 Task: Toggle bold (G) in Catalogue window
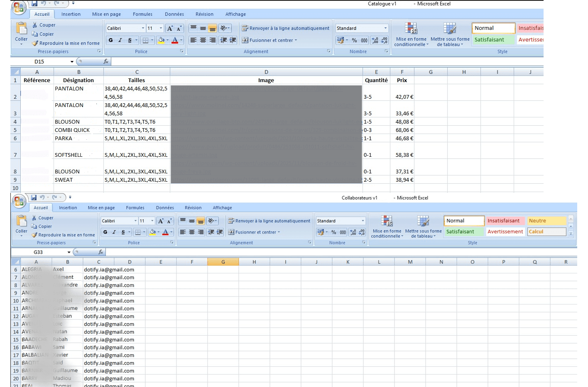(110, 40)
